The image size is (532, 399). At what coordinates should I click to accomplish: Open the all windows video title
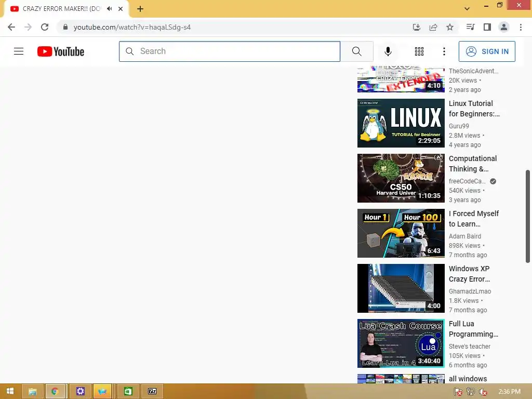click(x=468, y=379)
